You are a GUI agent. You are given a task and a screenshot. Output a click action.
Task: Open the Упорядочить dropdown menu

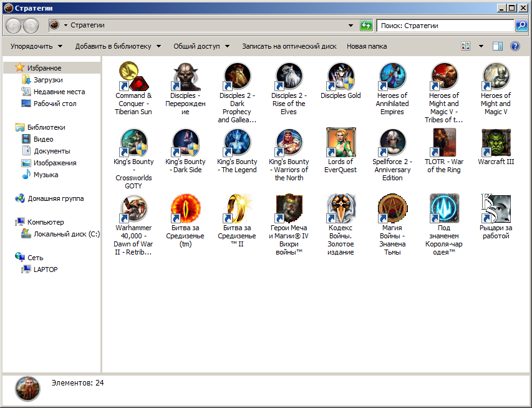(36, 46)
